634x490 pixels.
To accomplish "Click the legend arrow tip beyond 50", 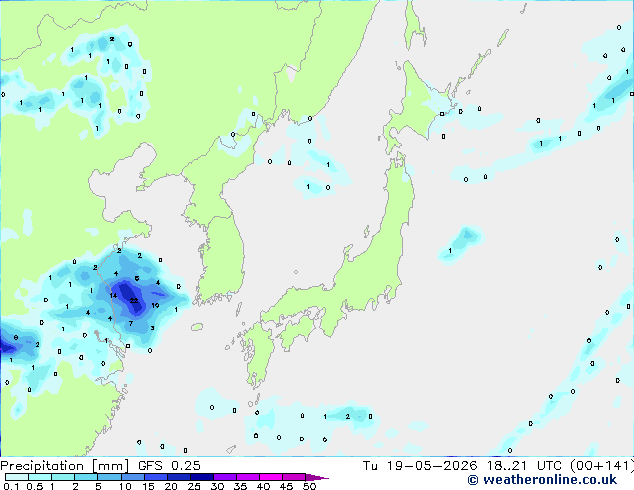I will coord(317,477).
